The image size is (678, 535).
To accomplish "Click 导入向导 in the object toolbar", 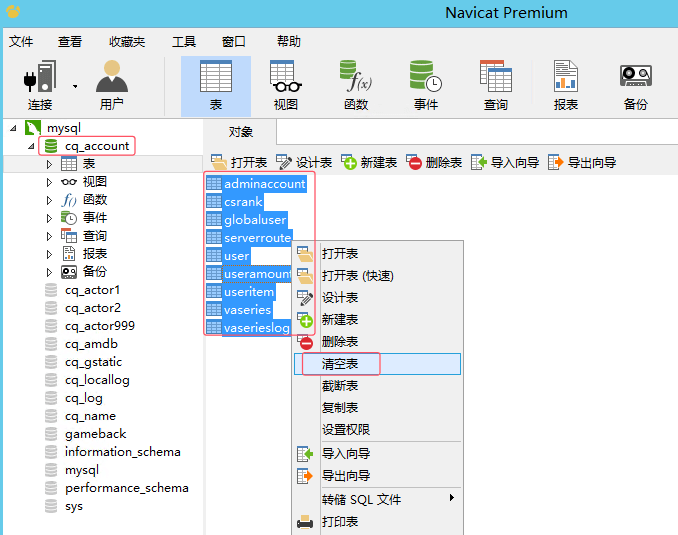I will 505,163.
